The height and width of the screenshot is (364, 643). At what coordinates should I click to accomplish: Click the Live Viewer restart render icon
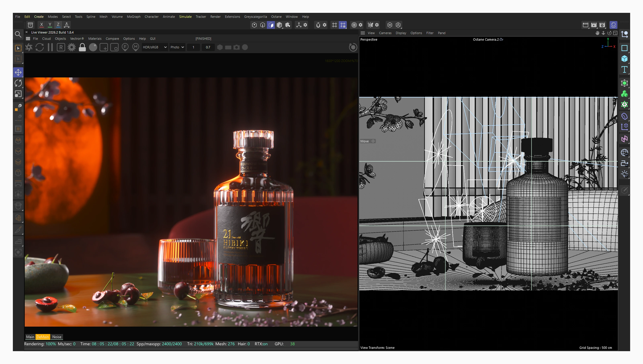(40, 47)
